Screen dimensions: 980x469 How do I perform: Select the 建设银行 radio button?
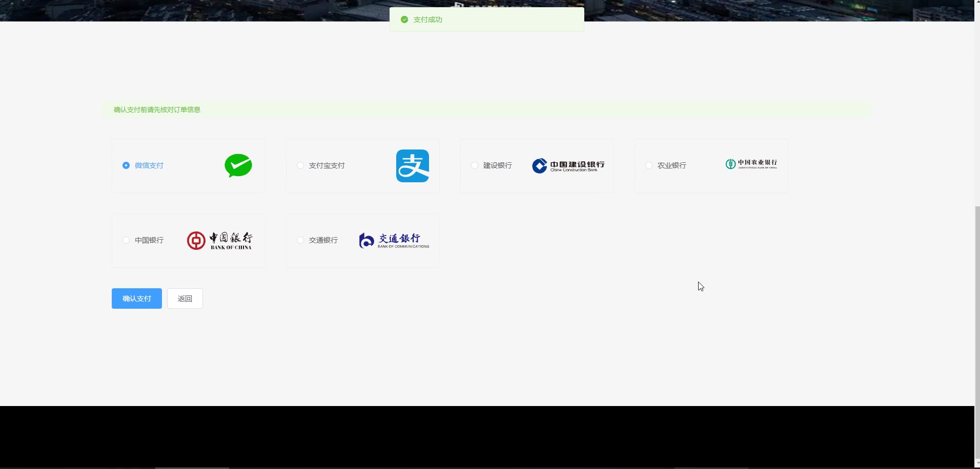[475, 165]
